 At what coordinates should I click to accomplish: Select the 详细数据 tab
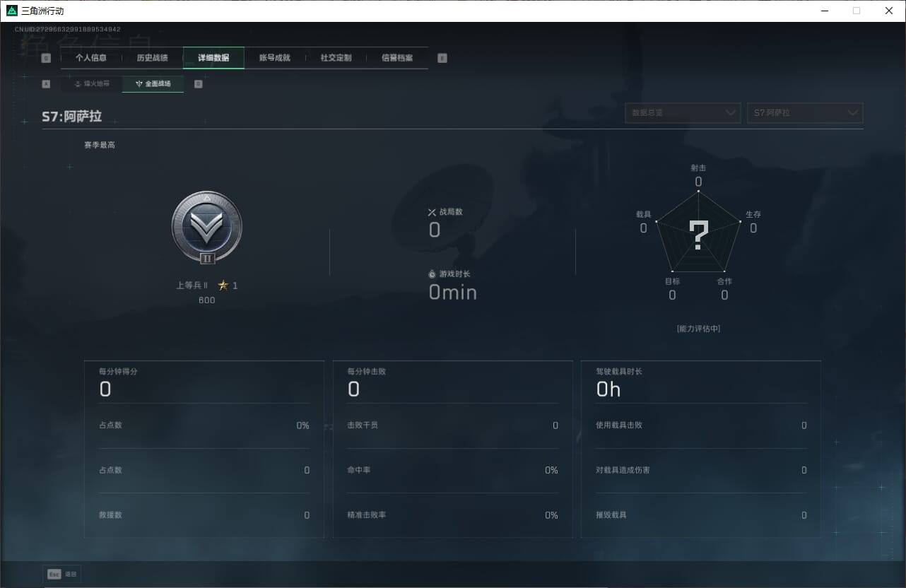[213, 58]
